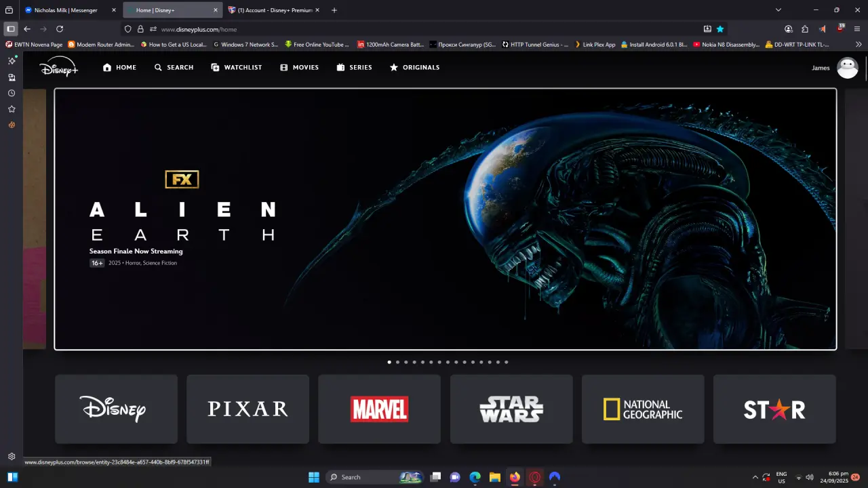The height and width of the screenshot is (488, 868).
Task: Focus the address bar showing disneyplus.com/home
Action: (424, 29)
